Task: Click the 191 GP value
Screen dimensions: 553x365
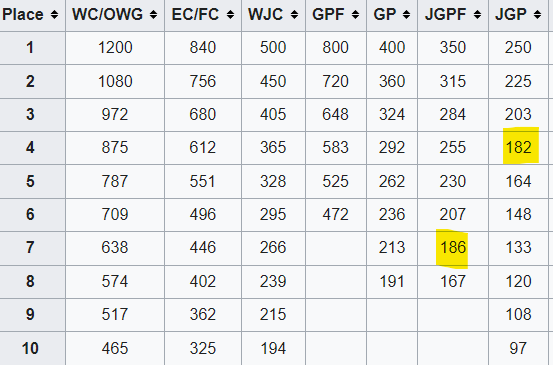Action: [392, 281]
